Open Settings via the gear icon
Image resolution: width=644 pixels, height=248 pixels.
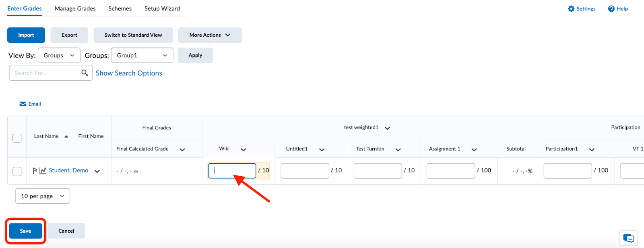click(571, 8)
